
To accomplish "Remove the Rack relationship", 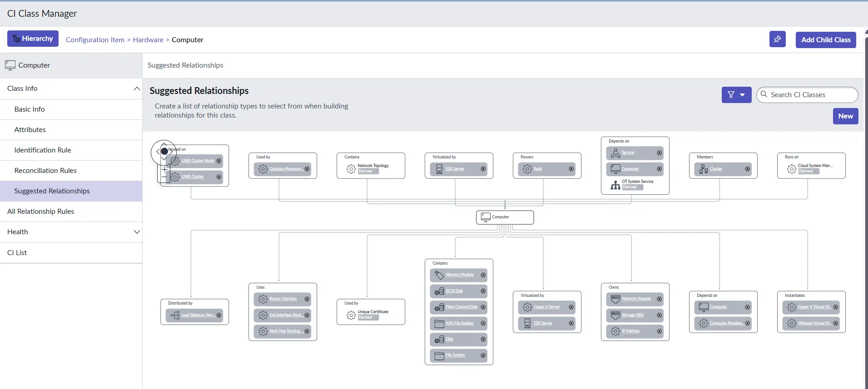I will (571, 169).
